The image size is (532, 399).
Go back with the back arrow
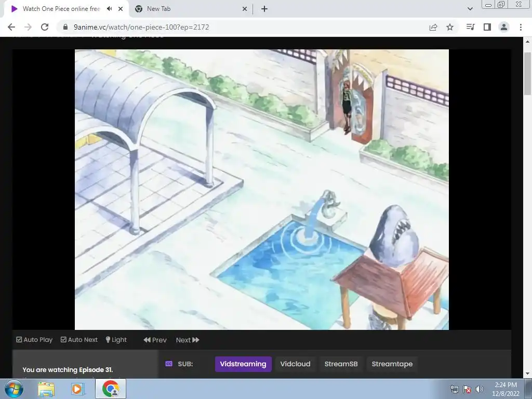11,27
